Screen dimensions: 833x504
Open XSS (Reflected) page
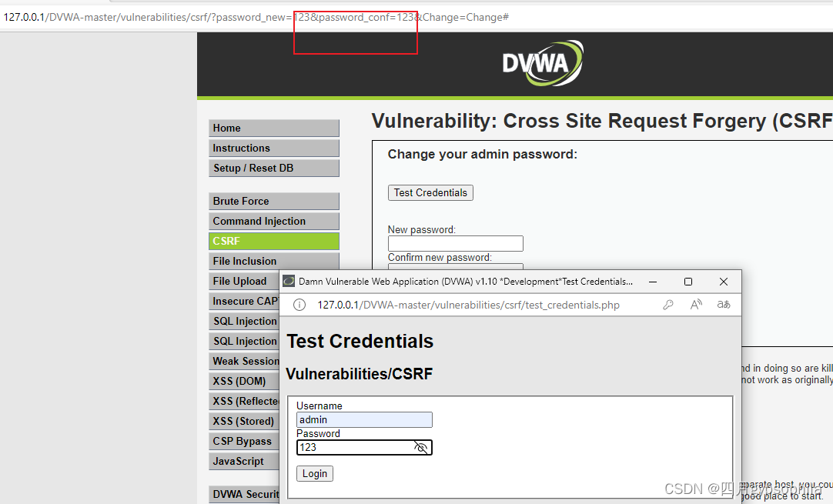[244, 401]
